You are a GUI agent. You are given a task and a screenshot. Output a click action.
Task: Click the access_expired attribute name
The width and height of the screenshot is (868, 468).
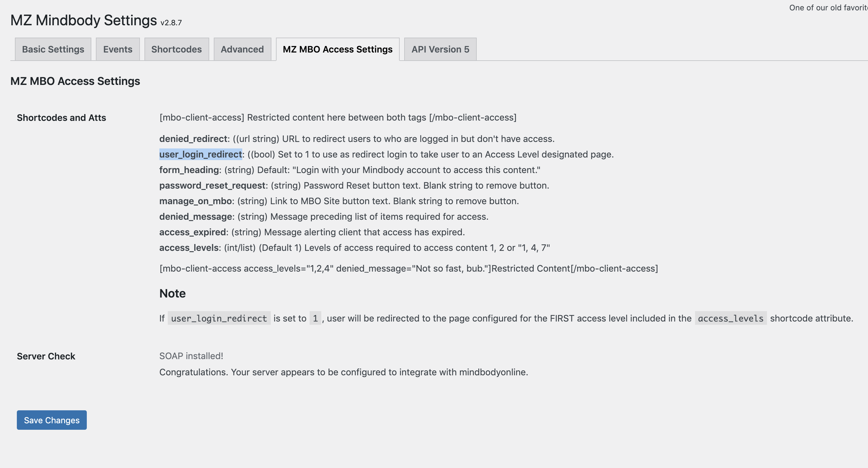coord(192,232)
